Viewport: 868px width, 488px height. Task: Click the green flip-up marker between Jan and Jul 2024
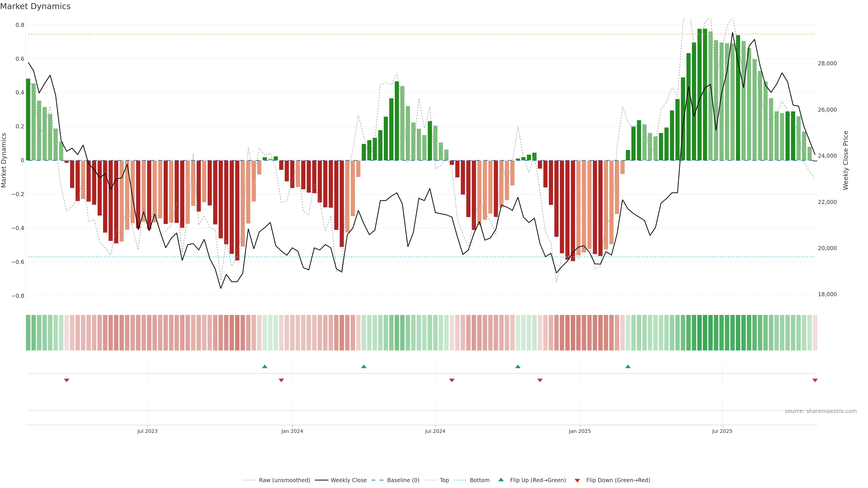coord(363,366)
